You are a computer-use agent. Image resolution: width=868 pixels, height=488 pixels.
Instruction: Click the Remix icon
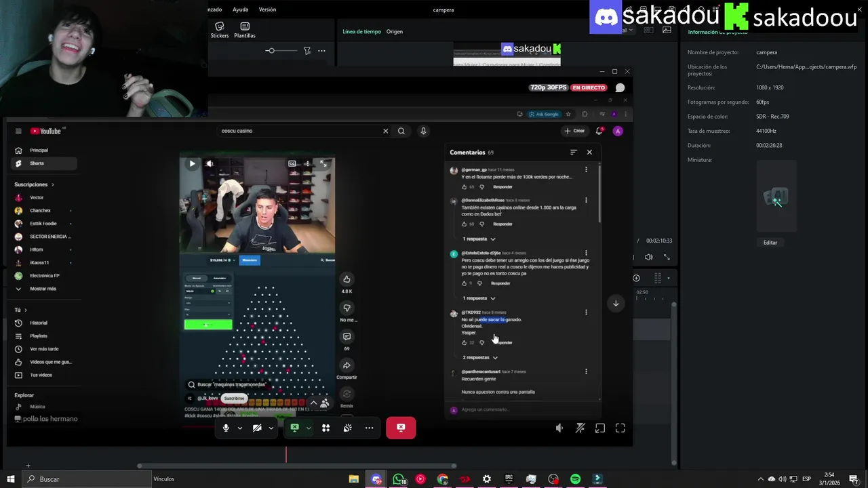pyautogui.click(x=347, y=394)
